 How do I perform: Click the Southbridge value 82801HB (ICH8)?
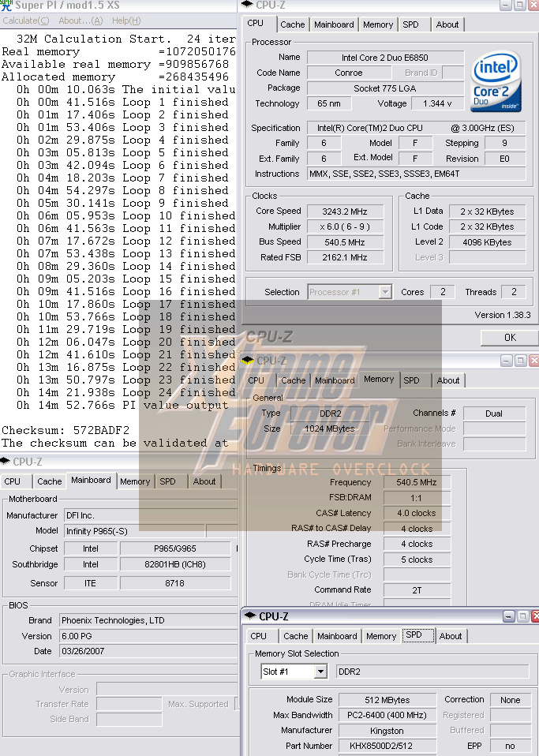tap(175, 564)
